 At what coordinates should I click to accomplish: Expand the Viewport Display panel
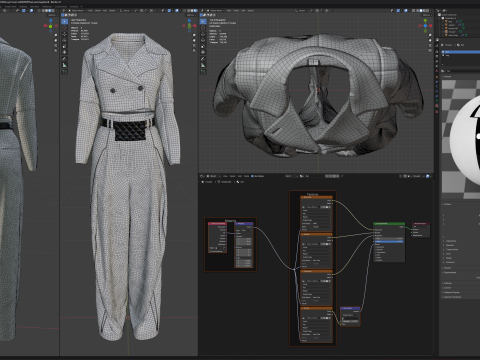click(452, 292)
